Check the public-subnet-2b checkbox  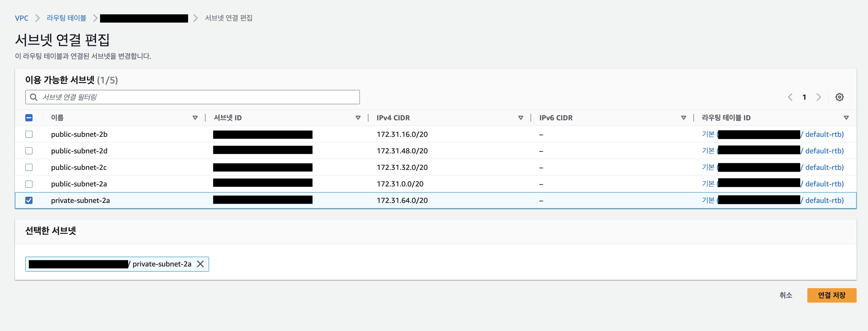tap(29, 134)
